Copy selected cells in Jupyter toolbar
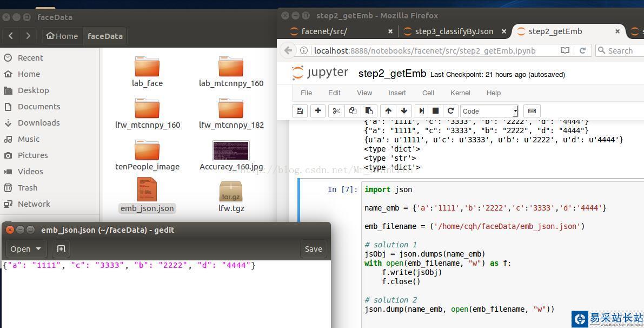644x328 pixels. pos(353,111)
